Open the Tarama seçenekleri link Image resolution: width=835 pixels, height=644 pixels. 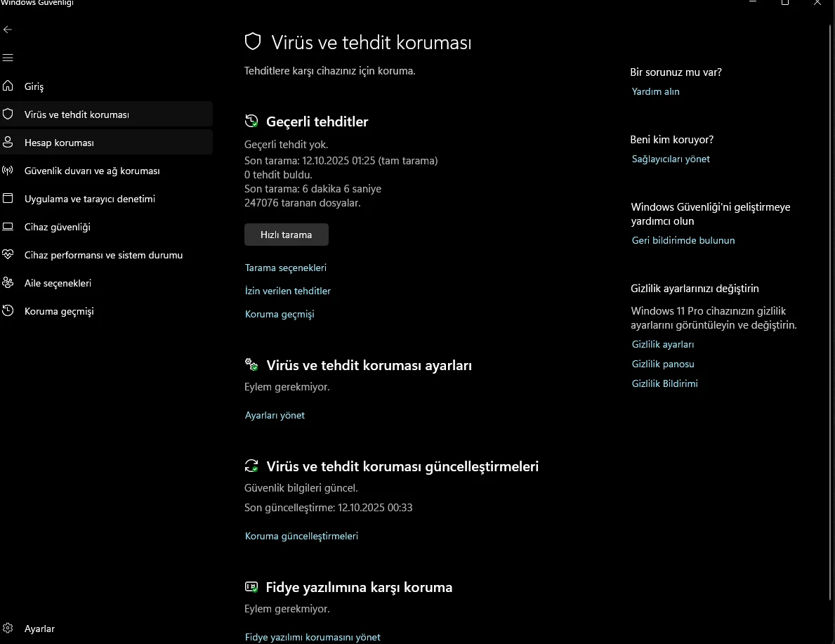(x=285, y=268)
